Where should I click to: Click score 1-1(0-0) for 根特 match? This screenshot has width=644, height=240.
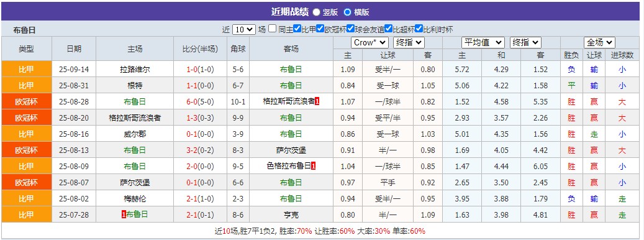[x=200, y=85]
